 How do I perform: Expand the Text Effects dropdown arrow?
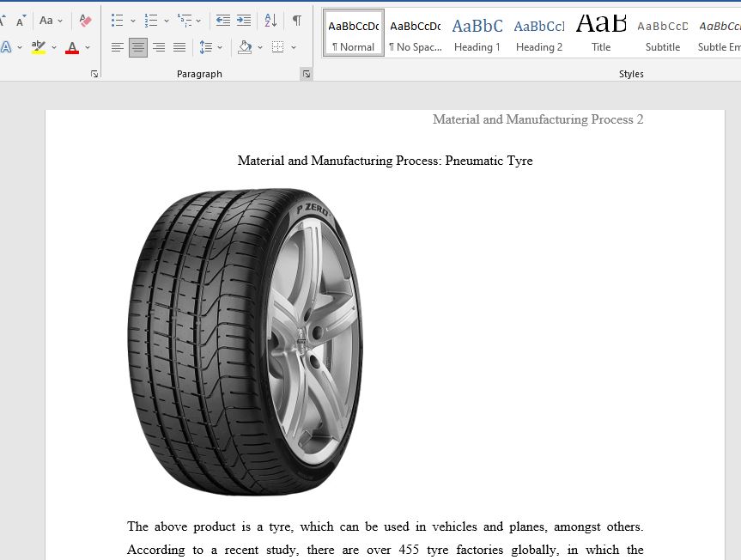(20, 47)
